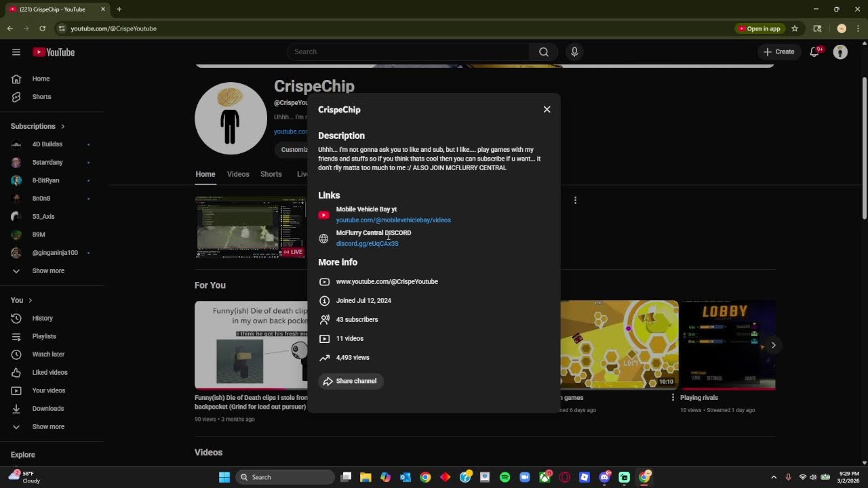Image resolution: width=868 pixels, height=488 pixels.
Task: Open a new browser tab
Action: click(x=119, y=9)
